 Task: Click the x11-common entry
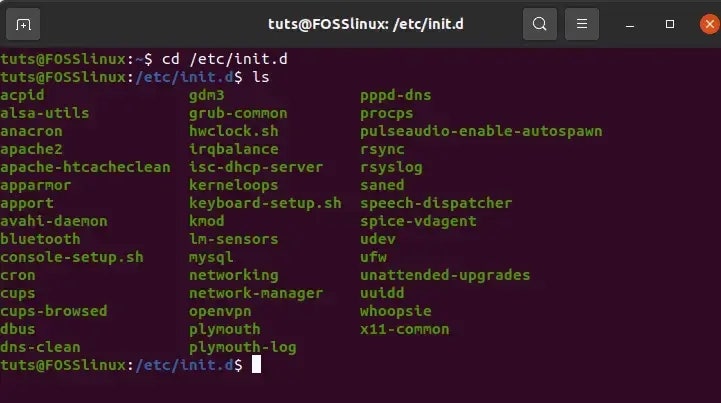(x=405, y=329)
